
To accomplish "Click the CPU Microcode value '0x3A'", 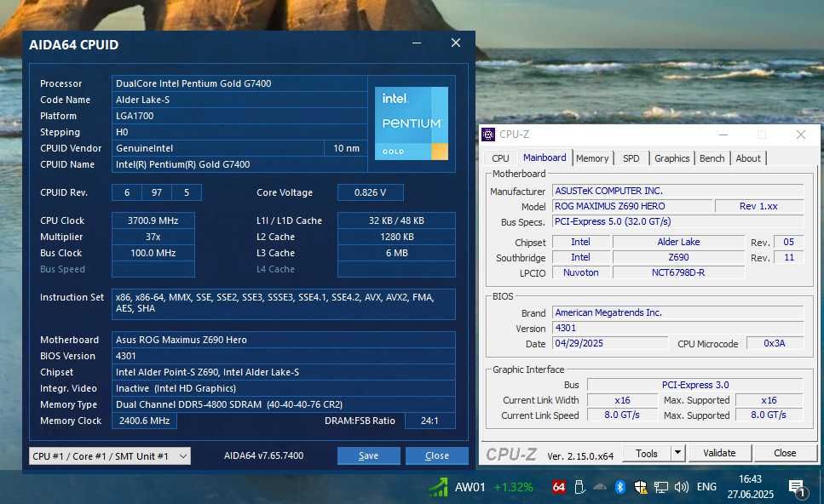I will [x=775, y=343].
